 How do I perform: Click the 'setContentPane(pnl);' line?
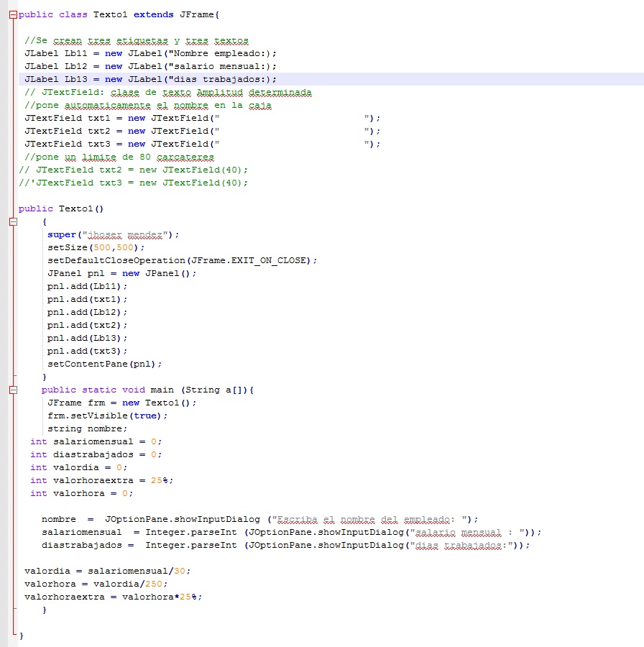(105, 364)
